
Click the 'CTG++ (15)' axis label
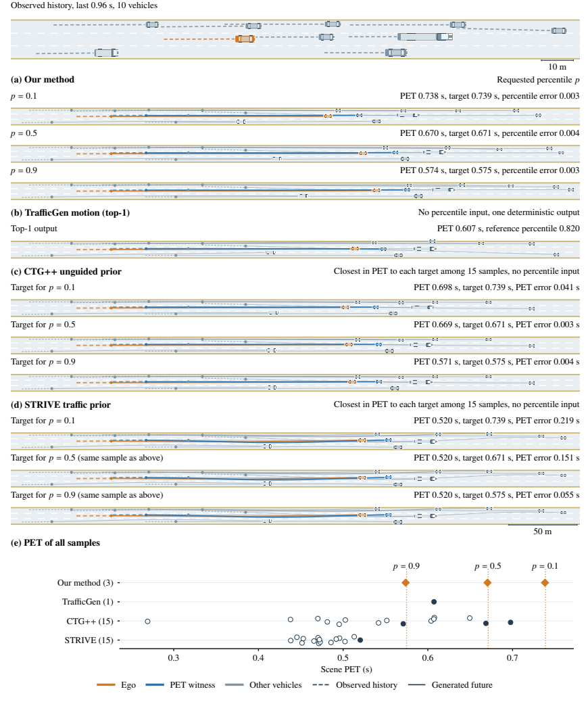click(90, 621)
